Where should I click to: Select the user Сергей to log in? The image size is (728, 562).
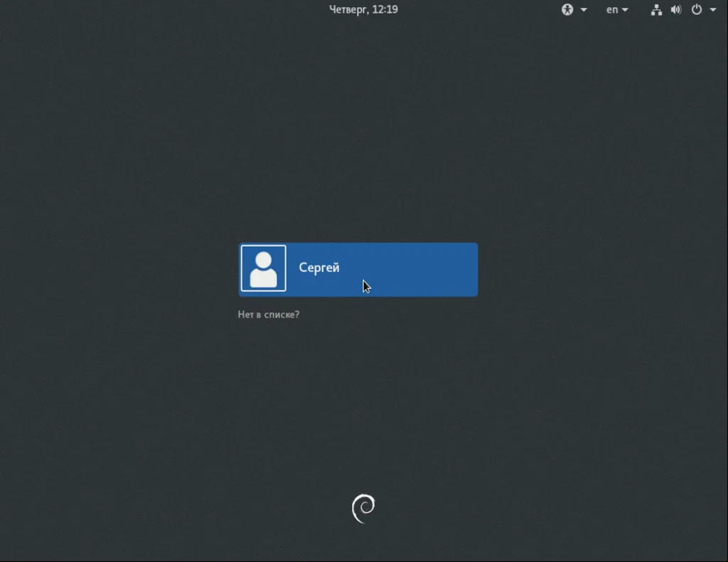coord(358,270)
